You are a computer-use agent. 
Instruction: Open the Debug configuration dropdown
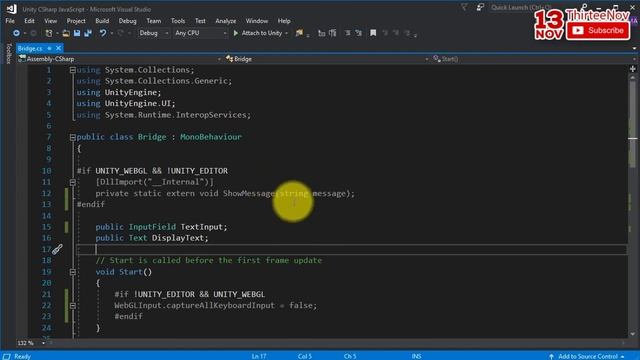pyautogui.click(x=154, y=33)
